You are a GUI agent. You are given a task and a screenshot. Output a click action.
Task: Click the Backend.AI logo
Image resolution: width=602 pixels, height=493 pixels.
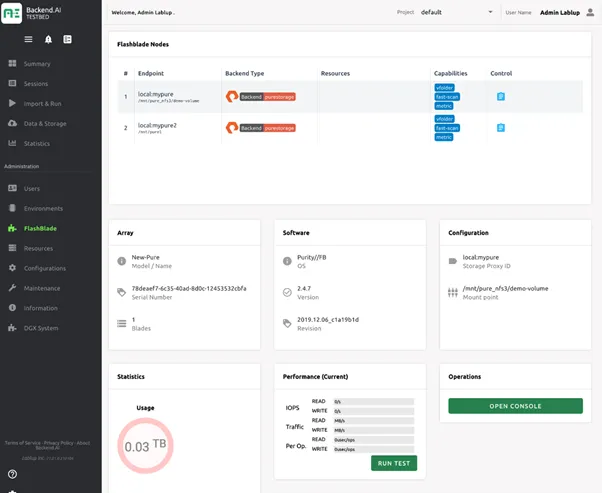[x=12, y=13]
